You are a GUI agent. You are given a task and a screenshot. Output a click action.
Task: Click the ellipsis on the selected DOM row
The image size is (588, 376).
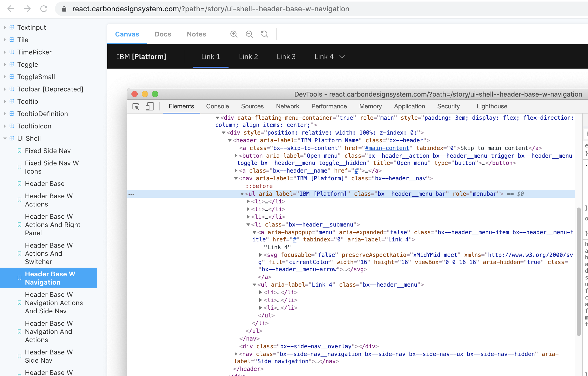click(131, 194)
